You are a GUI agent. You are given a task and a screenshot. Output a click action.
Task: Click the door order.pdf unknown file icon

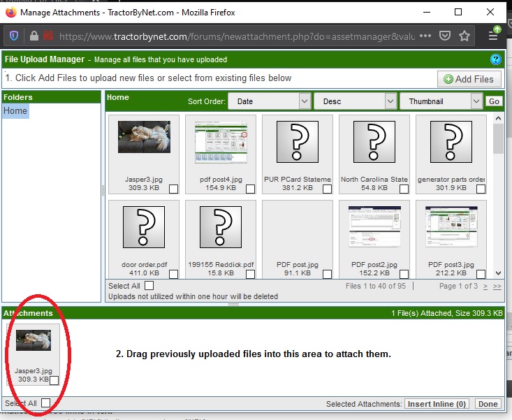click(x=143, y=228)
